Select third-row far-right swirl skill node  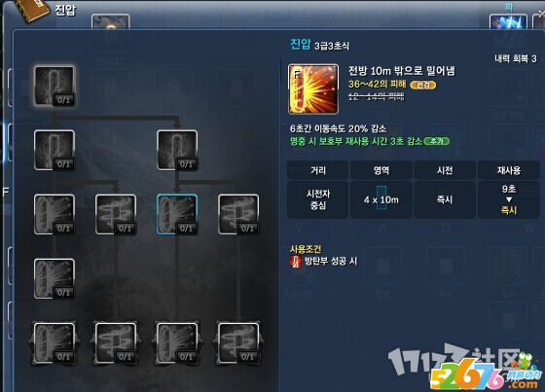point(238,214)
